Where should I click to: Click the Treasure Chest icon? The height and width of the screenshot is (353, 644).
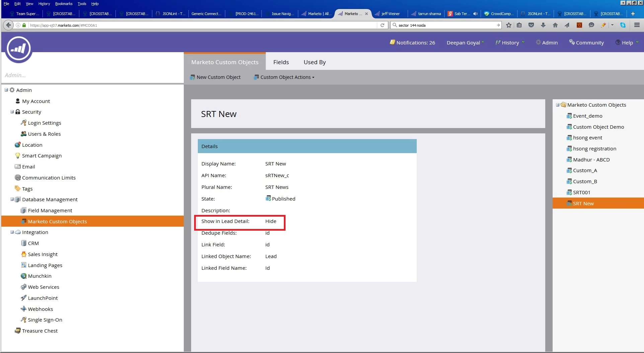(18, 331)
